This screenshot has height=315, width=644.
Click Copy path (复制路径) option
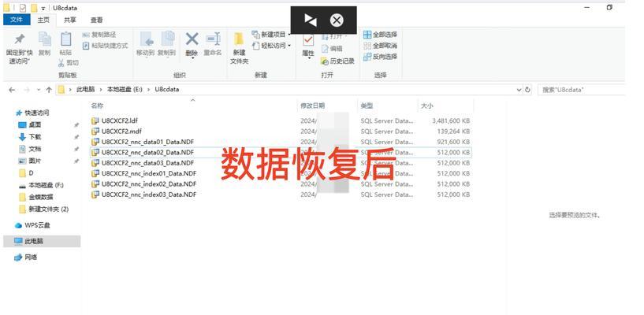click(99, 35)
